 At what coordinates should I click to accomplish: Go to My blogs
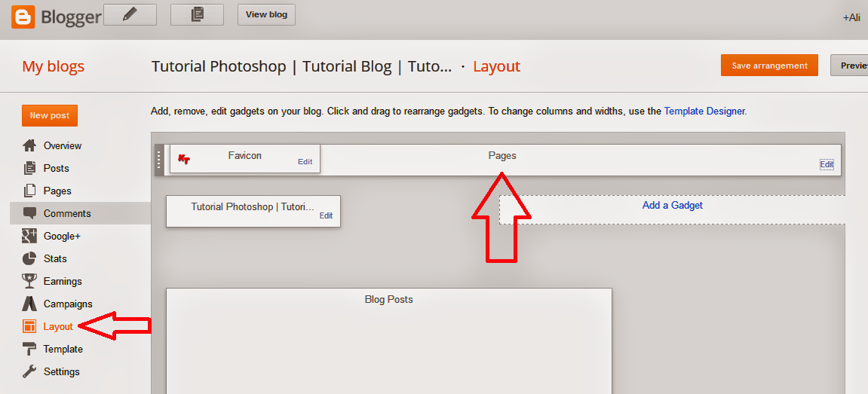[53, 66]
